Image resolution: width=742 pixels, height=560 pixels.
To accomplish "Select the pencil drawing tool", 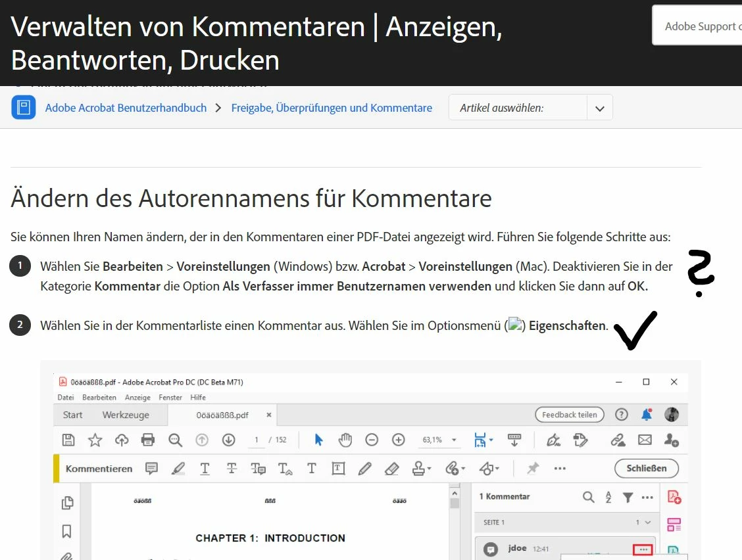I will 364,468.
